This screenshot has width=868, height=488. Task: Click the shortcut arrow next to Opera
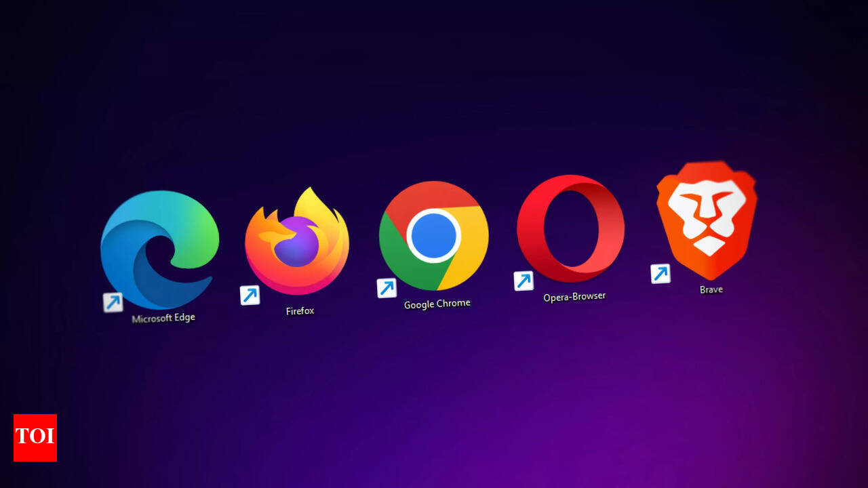[x=524, y=281]
